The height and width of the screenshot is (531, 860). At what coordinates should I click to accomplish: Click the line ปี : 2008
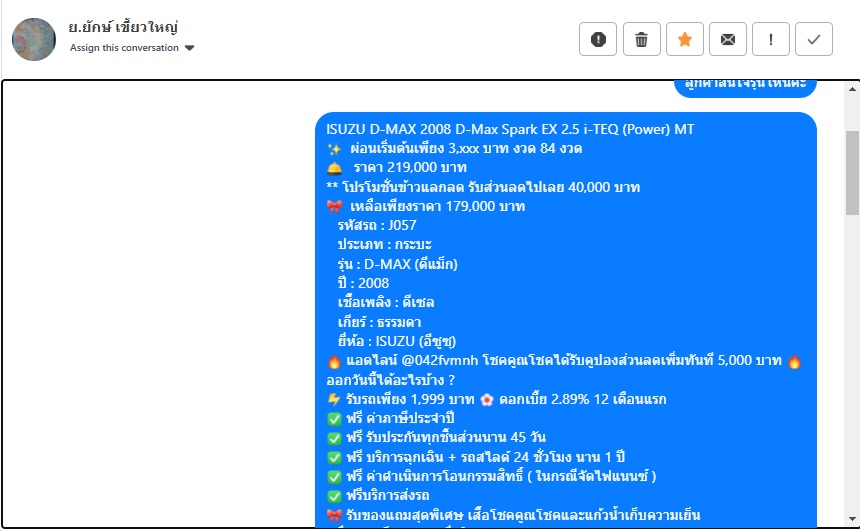363,283
